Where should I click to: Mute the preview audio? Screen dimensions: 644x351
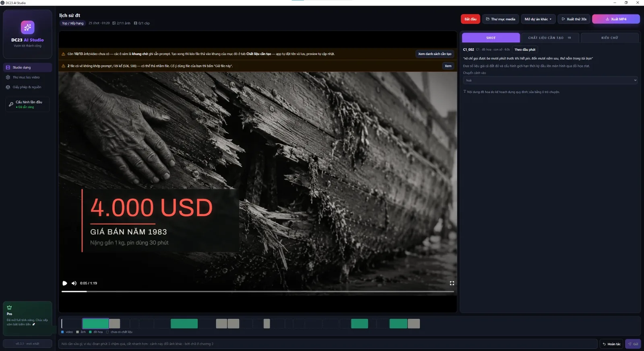point(74,283)
